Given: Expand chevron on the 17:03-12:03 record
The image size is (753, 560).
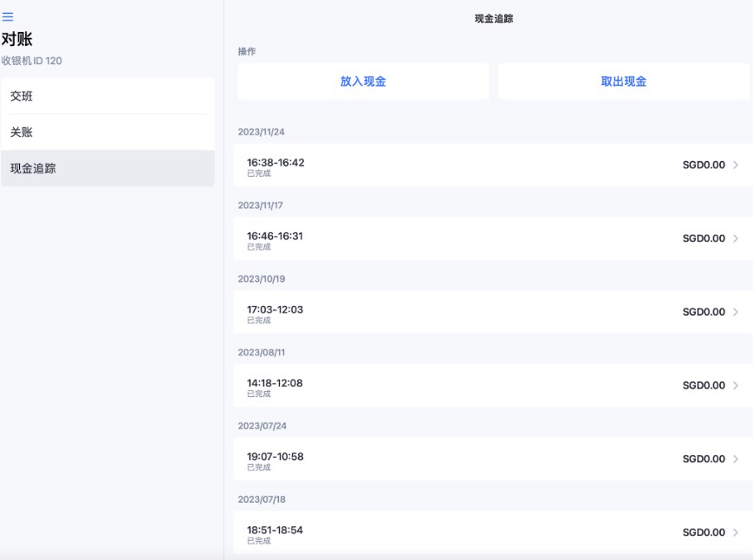Looking at the screenshot, I should (736, 312).
